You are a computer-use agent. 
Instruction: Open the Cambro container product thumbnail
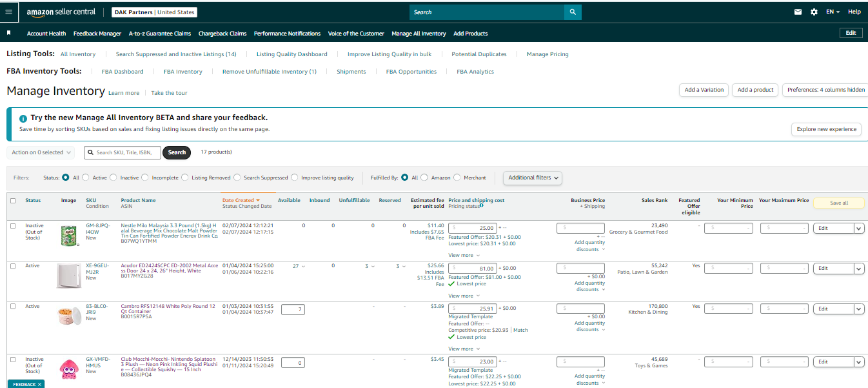click(68, 316)
